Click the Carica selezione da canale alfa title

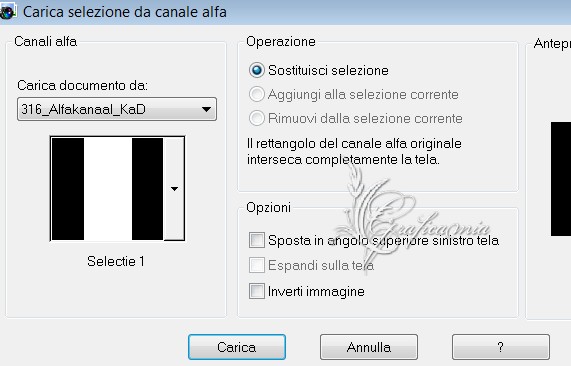pos(125,12)
